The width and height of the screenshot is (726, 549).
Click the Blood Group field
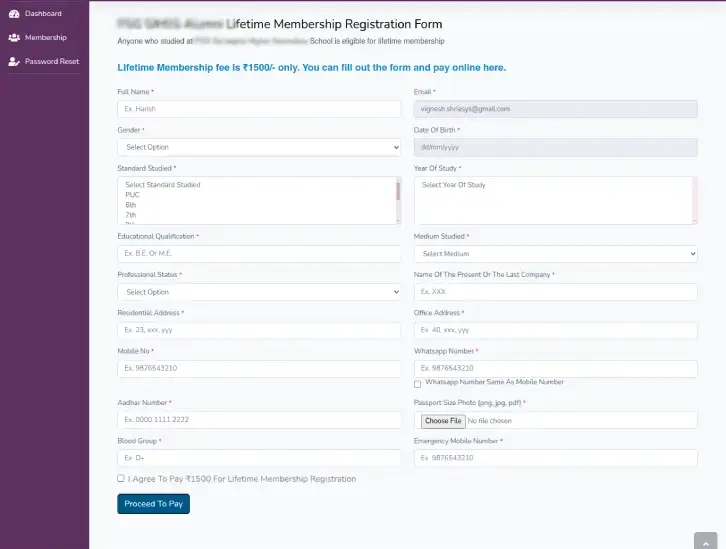[259, 458]
